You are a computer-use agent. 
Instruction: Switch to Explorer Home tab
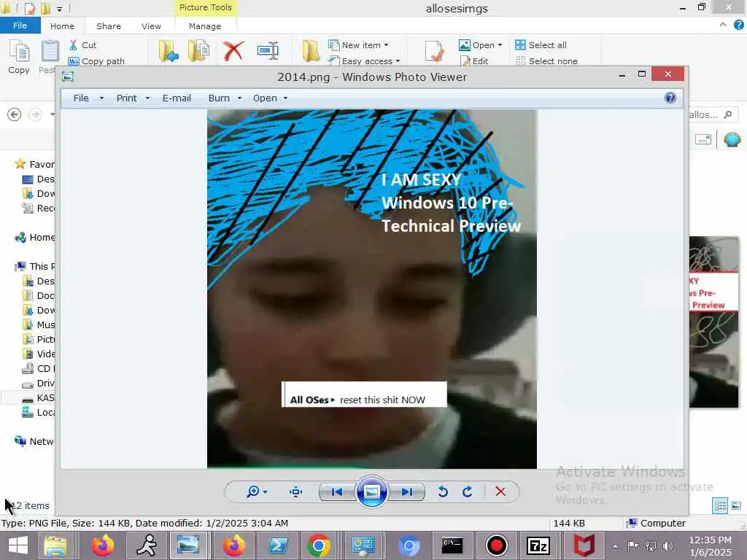63,26
